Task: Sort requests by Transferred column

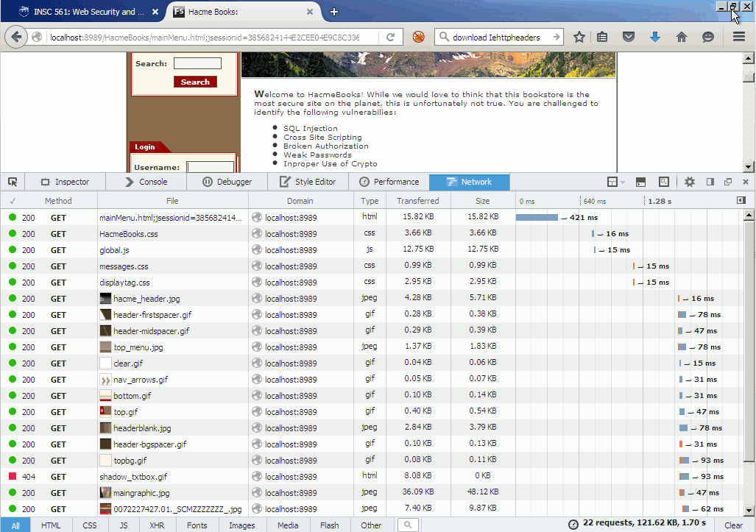Action: point(417,201)
